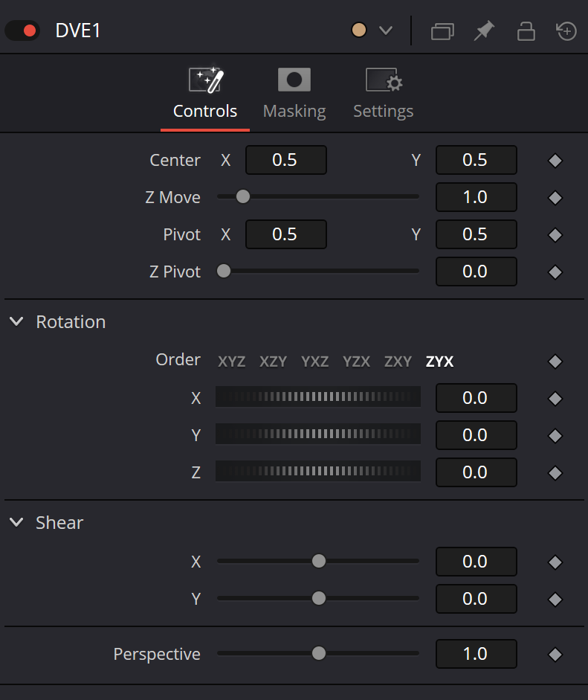Lock the DVE1 node controls
588x700 pixels.
[526, 31]
